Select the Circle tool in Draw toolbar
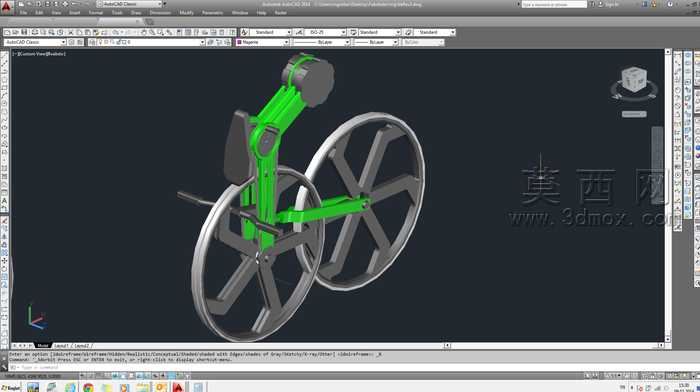The width and height of the screenshot is (700, 392). [x=4, y=103]
